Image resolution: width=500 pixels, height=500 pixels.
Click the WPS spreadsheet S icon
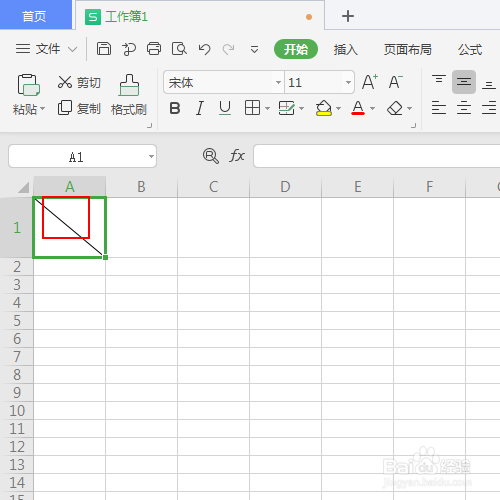93,17
